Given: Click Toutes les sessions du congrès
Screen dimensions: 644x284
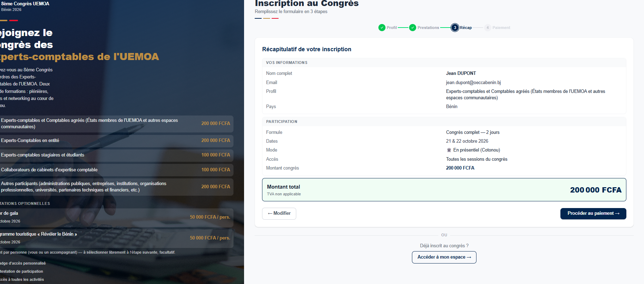Looking at the screenshot, I should pyautogui.click(x=477, y=159).
